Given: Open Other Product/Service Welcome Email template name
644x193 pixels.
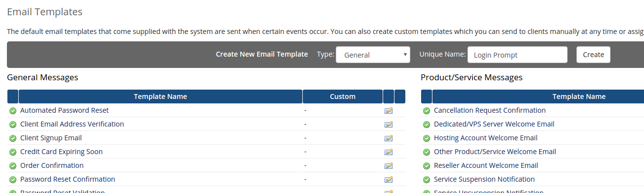Looking at the screenshot, I should (x=495, y=152).
